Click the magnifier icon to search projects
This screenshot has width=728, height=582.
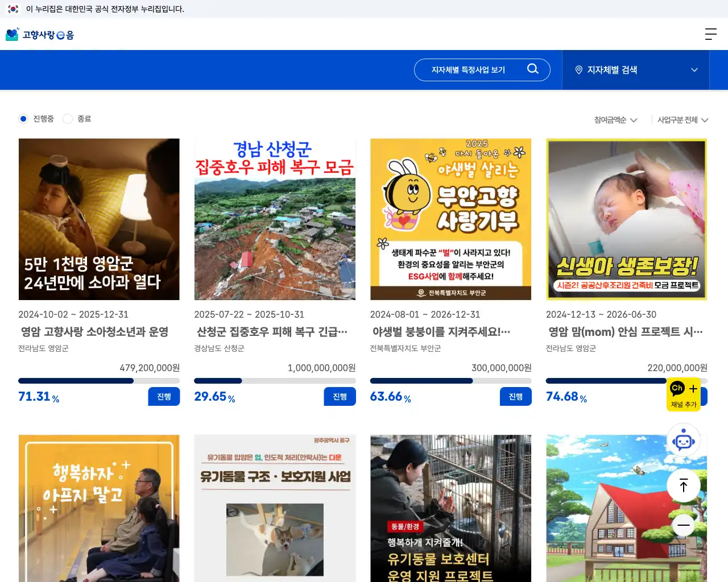(533, 69)
